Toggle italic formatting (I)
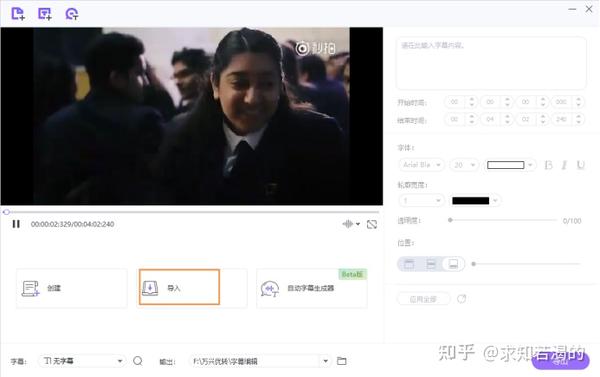 (564, 165)
